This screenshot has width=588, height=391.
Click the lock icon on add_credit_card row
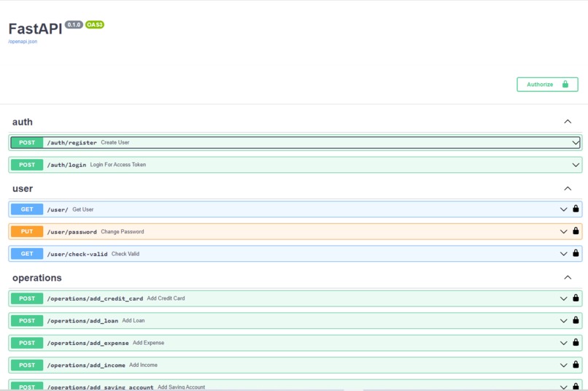[x=576, y=298]
